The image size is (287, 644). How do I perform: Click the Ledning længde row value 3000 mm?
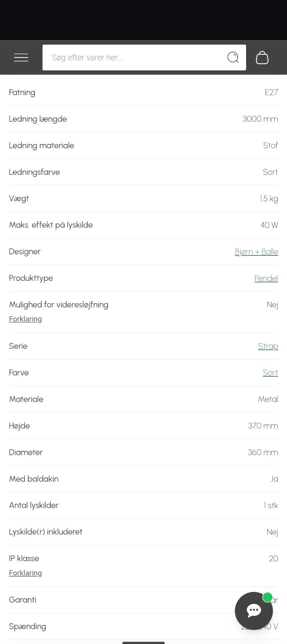click(x=260, y=119)
